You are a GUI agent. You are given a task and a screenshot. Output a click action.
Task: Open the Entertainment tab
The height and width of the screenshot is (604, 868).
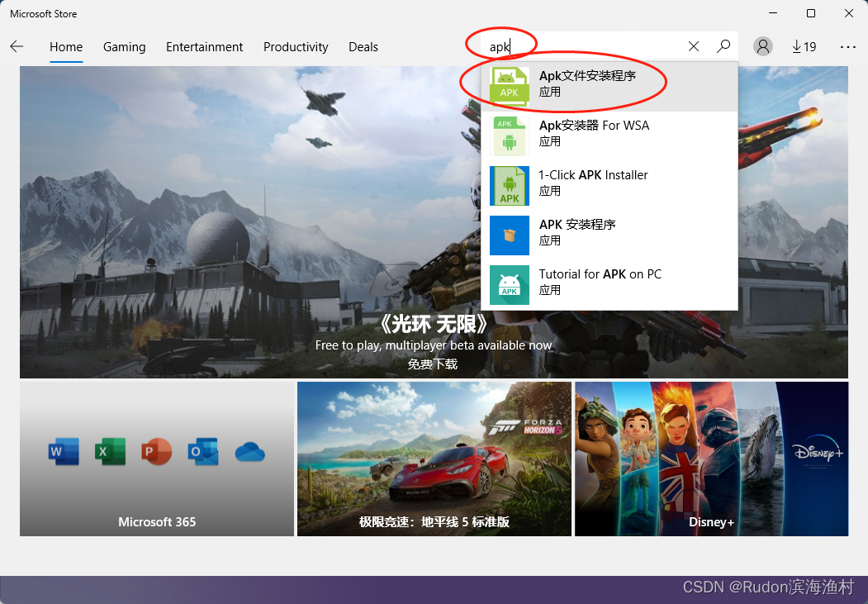[204, 47]
